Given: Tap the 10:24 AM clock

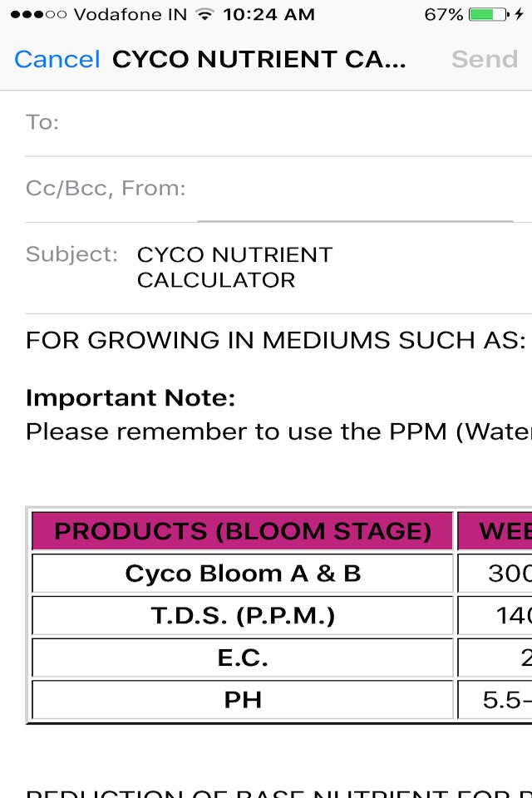Looking at the screenshot, I should tap(268, 14).
